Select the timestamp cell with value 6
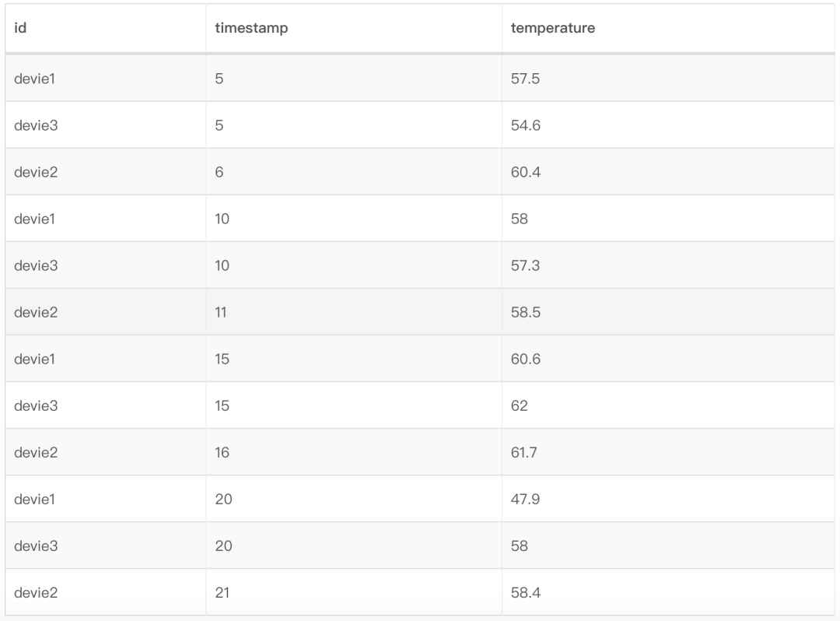 (219, 172)
